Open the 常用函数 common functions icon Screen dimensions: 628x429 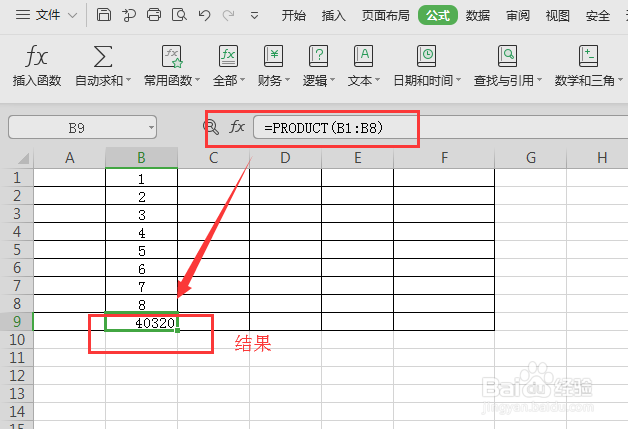click(x=172, y=56)
